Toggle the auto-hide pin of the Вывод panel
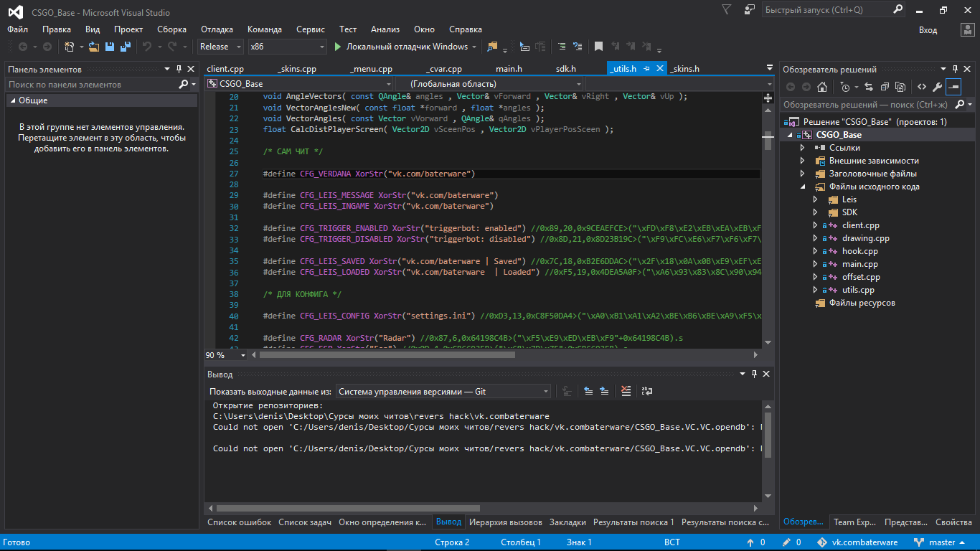Viewport: 980px width, 551px height. (754, 374)
